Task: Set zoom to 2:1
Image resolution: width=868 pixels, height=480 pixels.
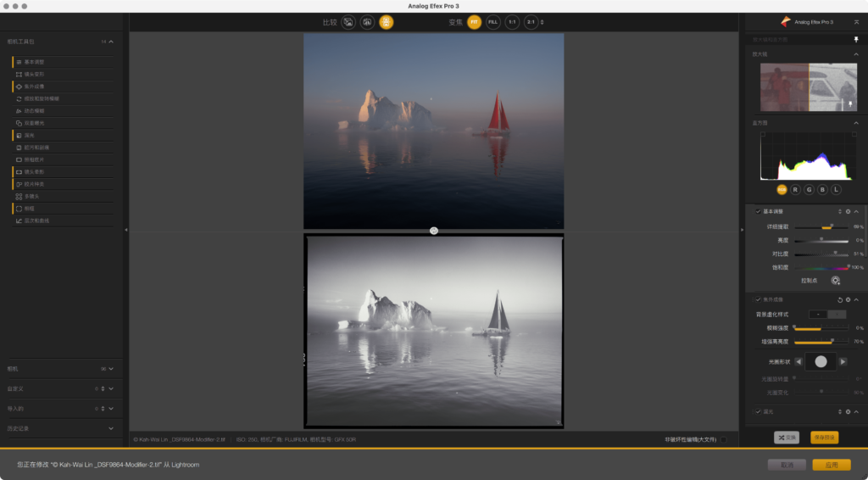Action: pyautogui.click(x=531, y=22)
